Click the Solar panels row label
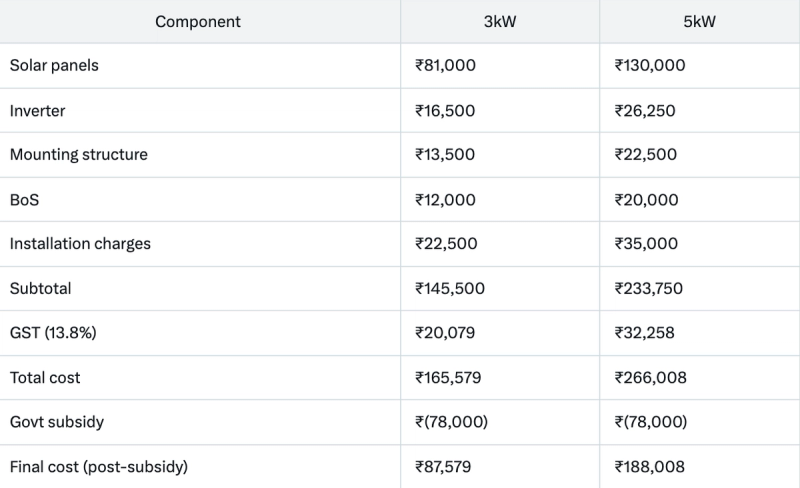The image size is (800, 488). (x=54, y=65)
